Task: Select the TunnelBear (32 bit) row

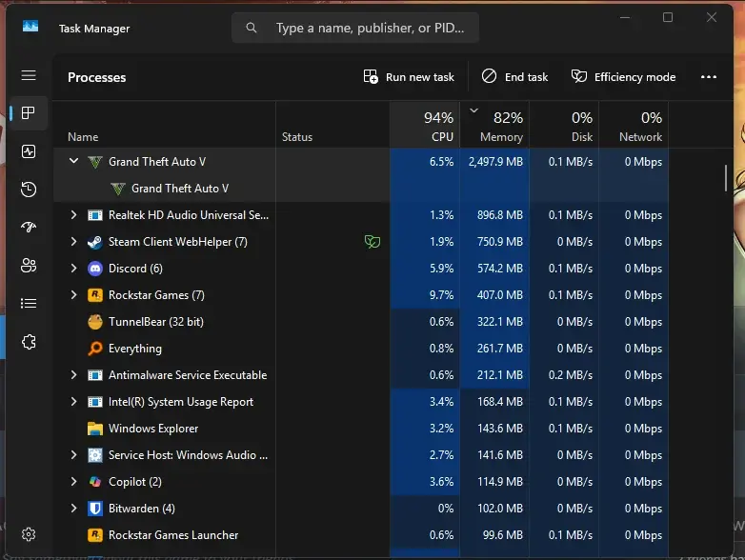Action: pyautogui.click(x=361, y=322)
